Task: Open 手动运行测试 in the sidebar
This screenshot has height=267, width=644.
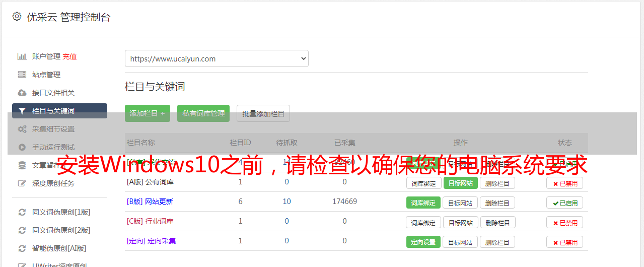Action: coord(53,147)
